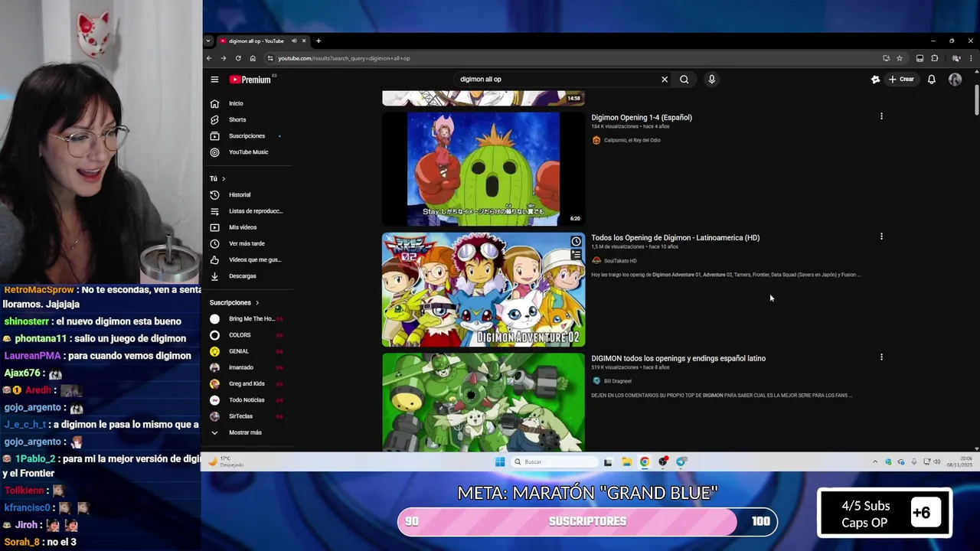Viewport: 980px width, 551px height.
Task: Visit SoulTakato HD channel
Action: 620,261
